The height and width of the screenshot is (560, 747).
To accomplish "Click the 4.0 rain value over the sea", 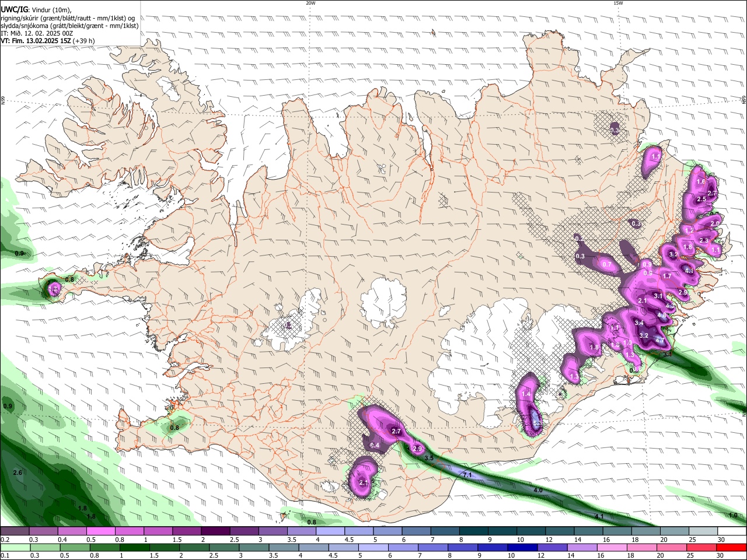I will click(x=537, y=491).
